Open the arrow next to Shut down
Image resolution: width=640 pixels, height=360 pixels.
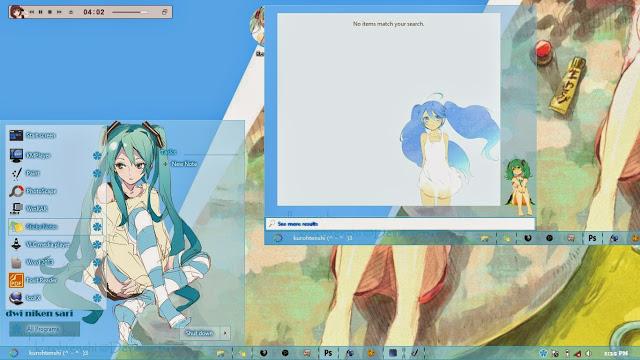[x=225, y=333]
